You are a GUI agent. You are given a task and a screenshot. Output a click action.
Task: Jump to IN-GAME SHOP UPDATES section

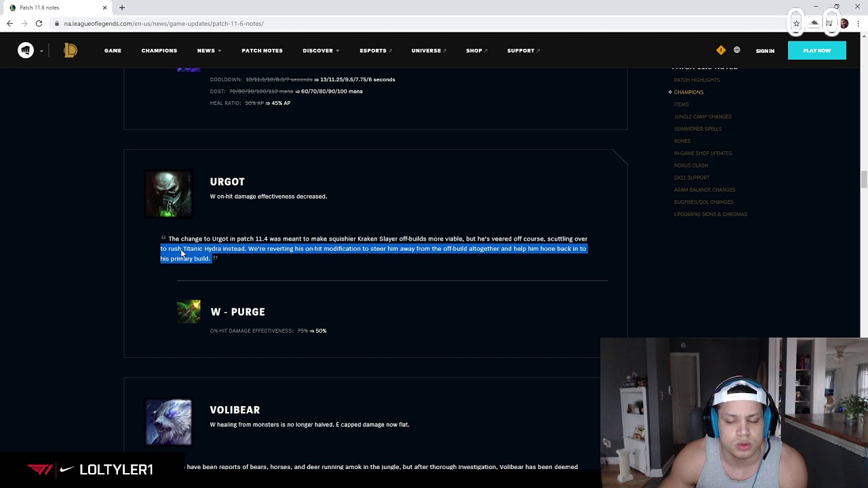point(703,153)
